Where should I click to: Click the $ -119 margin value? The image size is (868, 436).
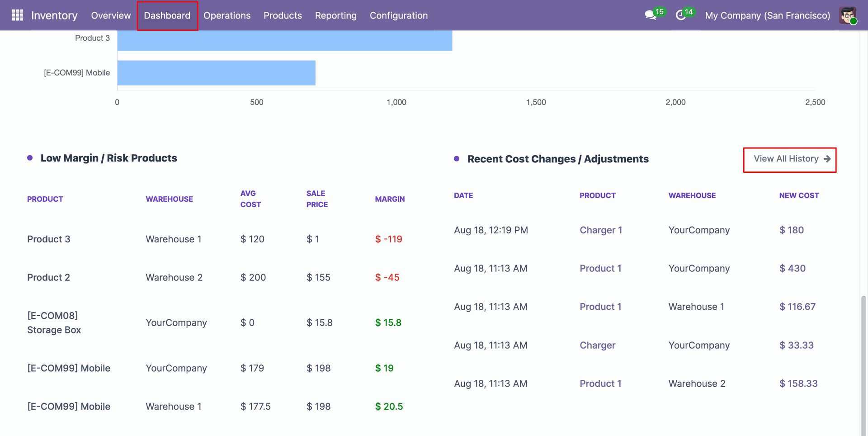pyautogui.click(x=388, y=239)
